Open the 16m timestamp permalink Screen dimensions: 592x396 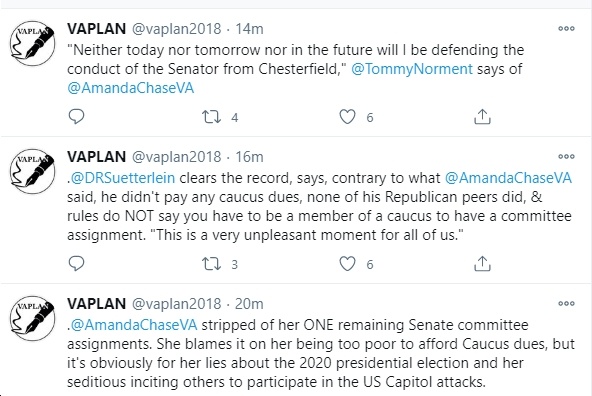click(249, 157)
